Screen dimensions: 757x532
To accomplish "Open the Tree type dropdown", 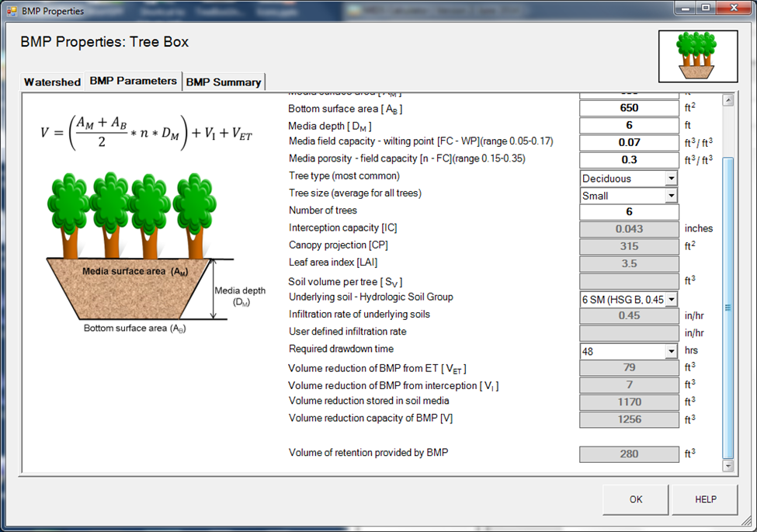I will tap(671, 179).
